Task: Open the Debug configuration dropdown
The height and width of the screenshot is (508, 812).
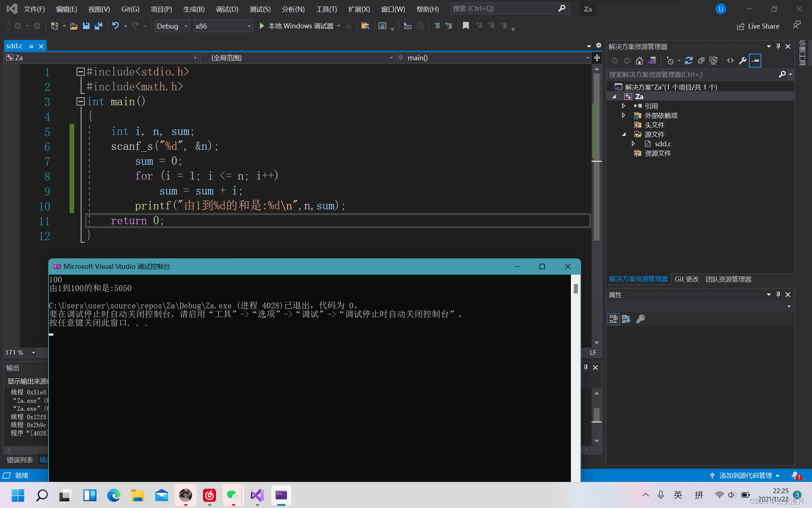Action: point(172,26)
